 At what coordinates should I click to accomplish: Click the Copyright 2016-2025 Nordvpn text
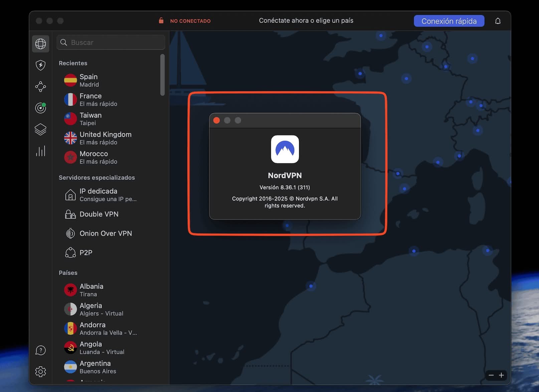[285, 202]
